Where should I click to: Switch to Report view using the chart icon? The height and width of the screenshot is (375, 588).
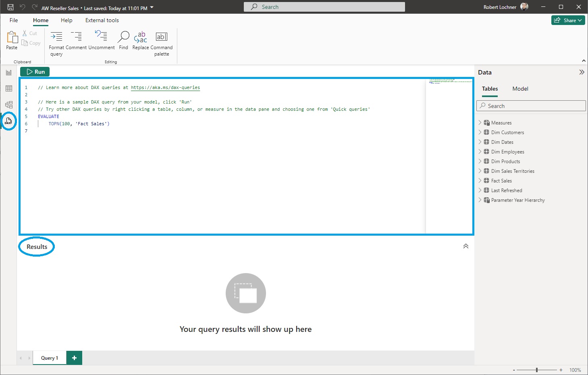[x=8, y=72]
